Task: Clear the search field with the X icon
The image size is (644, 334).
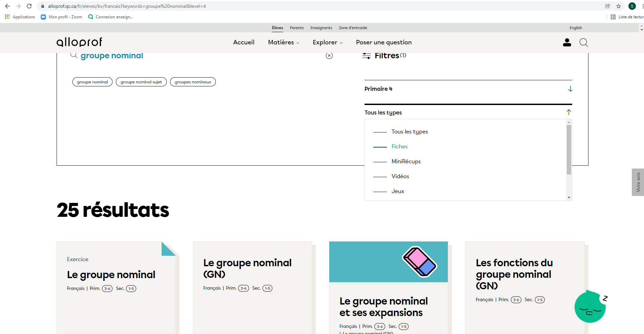Action: point(329,56)
